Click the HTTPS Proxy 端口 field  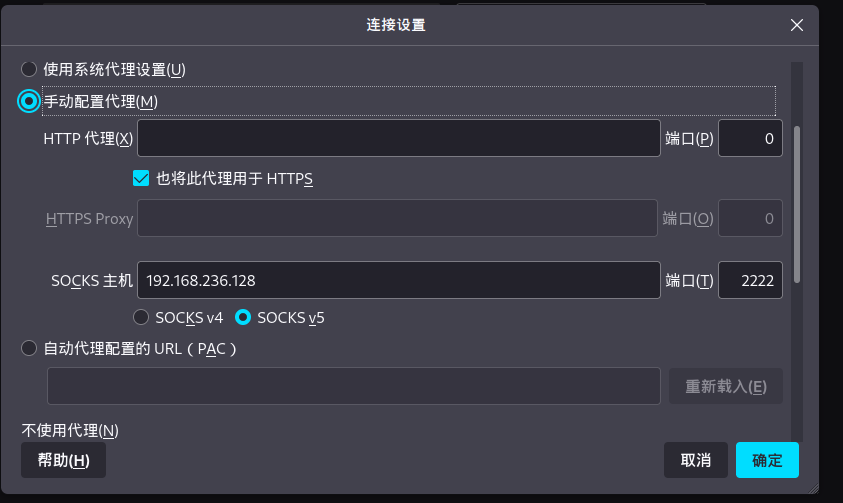click(x=750, y=218)
